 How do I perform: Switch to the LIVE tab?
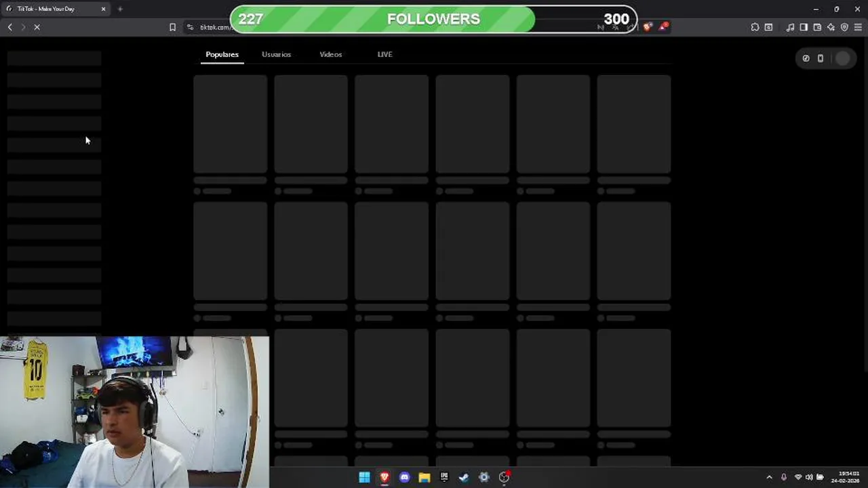[x=384, y=54]
